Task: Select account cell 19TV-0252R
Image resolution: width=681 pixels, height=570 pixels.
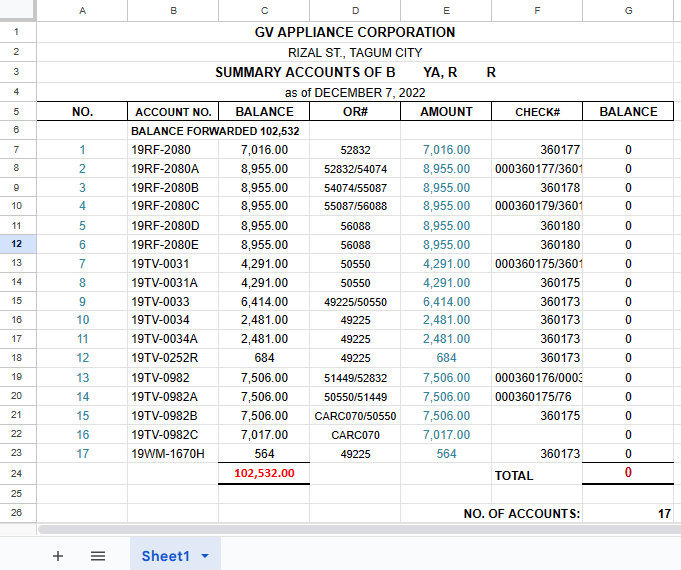Action: [x=173, y=358]
